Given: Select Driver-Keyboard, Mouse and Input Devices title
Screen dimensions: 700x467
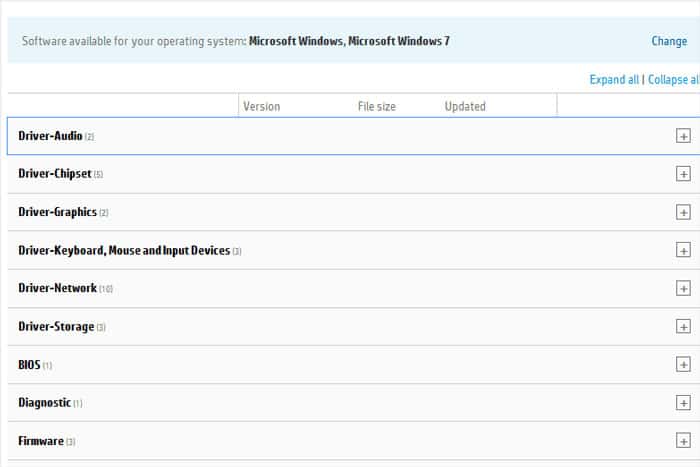Looking at the screenshot, I should click(124, 250).
